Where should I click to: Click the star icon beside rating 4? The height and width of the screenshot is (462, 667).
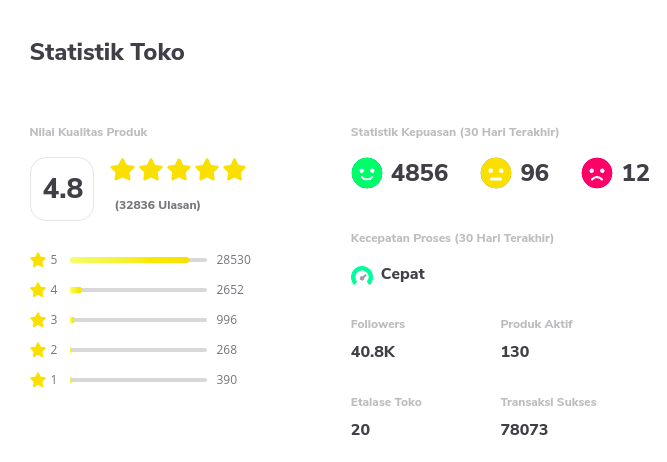pyautogui.click(x=38, y=290)
